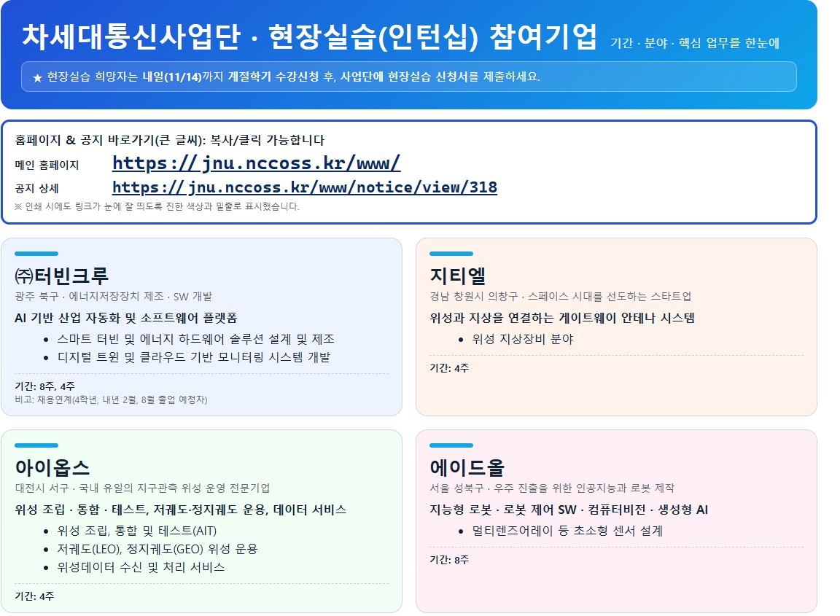Screen dimensions: 840x616
Task: Click the 비고: 채용연계 note in 터빈크루 card
Action: pos(111,399)
